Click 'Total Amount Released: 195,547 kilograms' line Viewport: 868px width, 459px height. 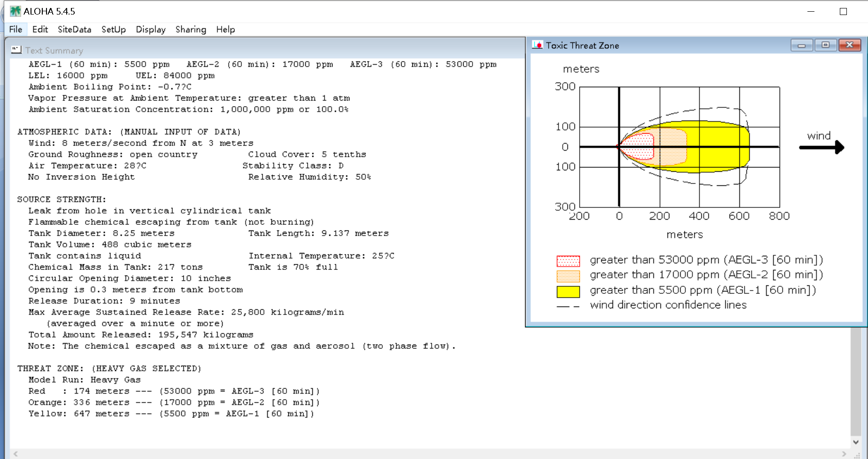[141, 335]
